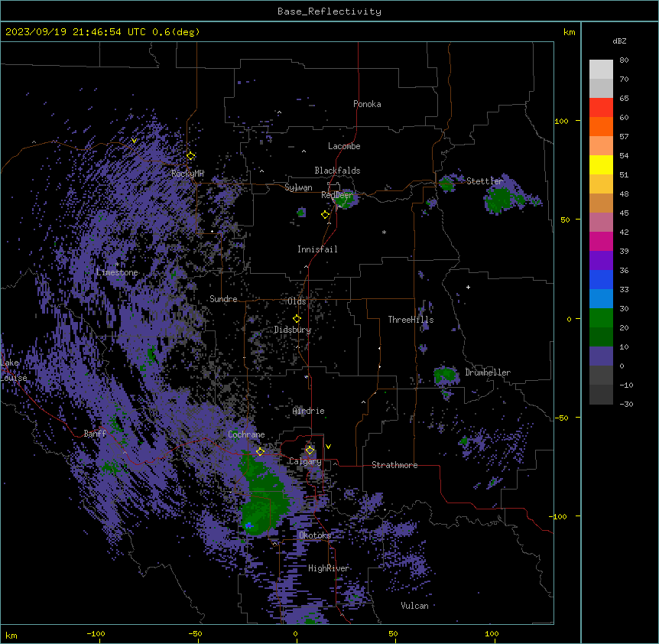The width and height of the screenshot is (659, 644).
Task: Click the 80 value in the dBZ legend
Action: tap(624, 60)
